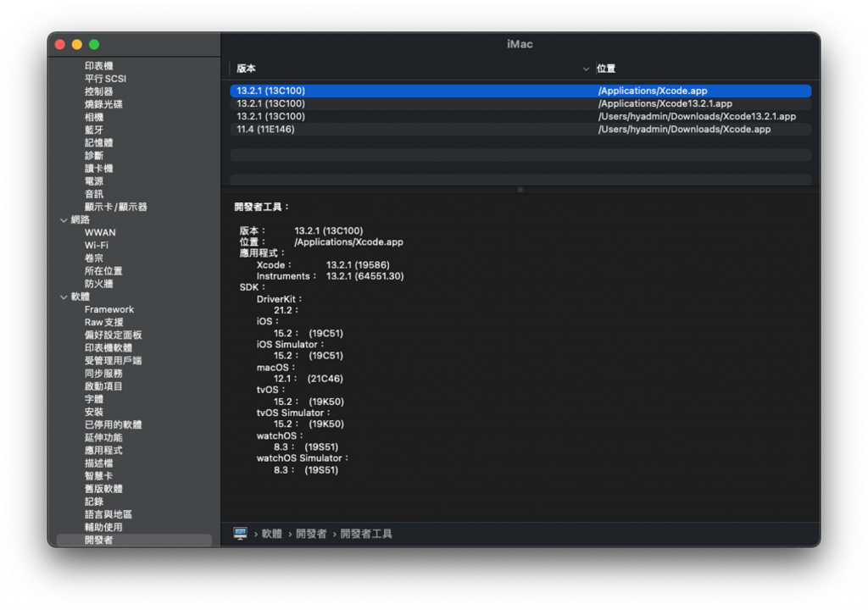Viewport: 868px width, 610px height.
Task: Click Xcode version 13.2.1 (19586) text
Action: pos(358,265)
